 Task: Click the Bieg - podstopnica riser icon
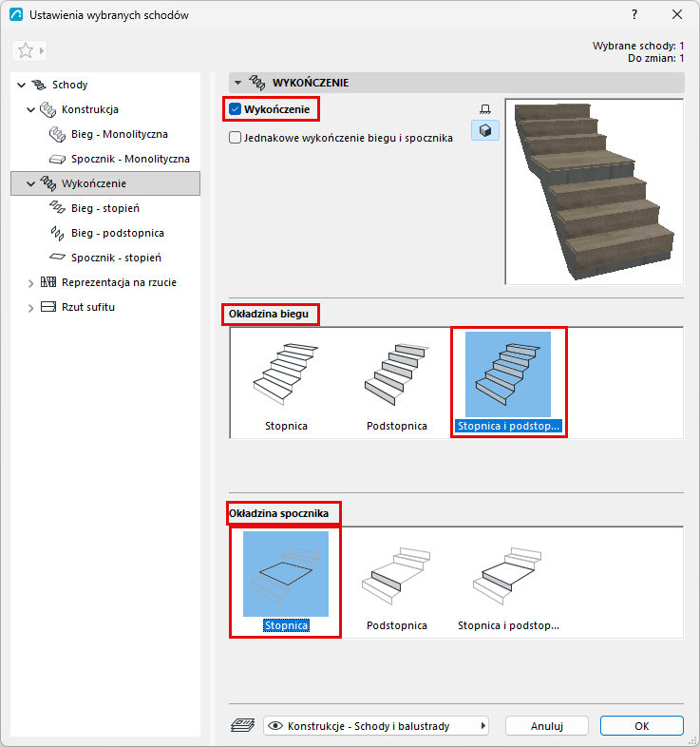tap(57, 234)
